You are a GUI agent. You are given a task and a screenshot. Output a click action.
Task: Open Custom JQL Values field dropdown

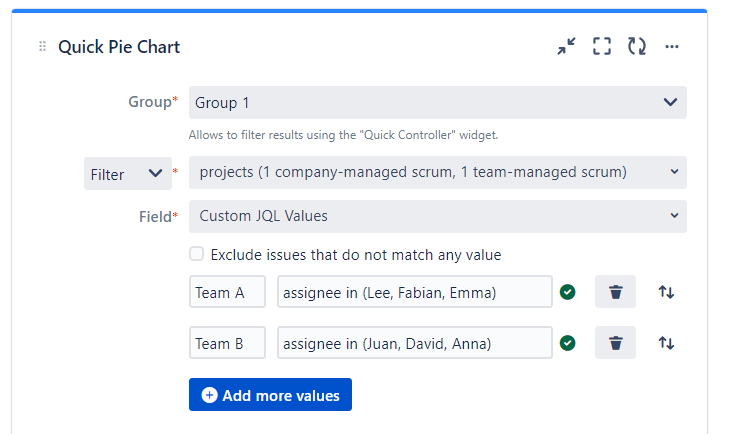(x=437, y=216)
